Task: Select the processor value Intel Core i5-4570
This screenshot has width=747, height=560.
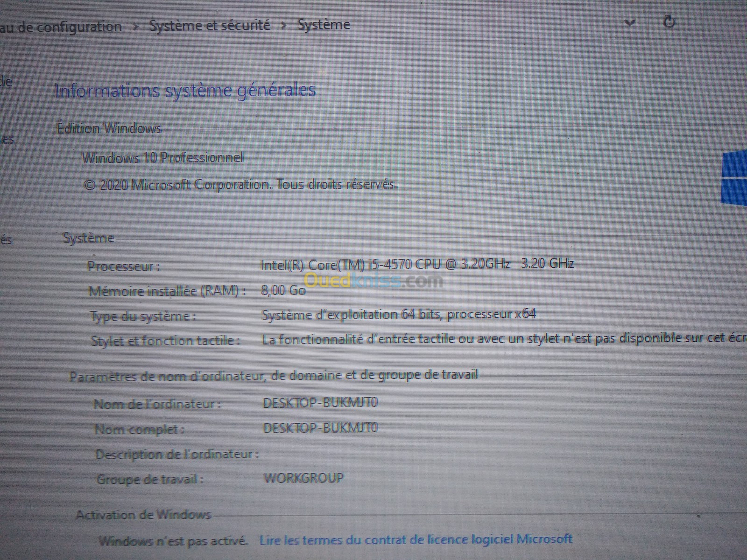Action: click(417, 264)
